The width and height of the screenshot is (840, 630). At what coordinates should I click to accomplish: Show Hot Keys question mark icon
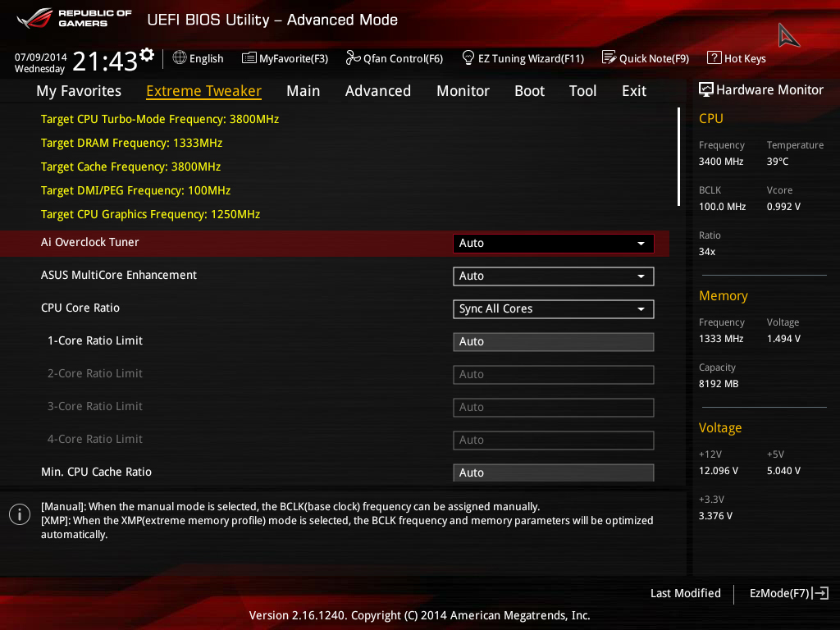(x=714, y=57)
